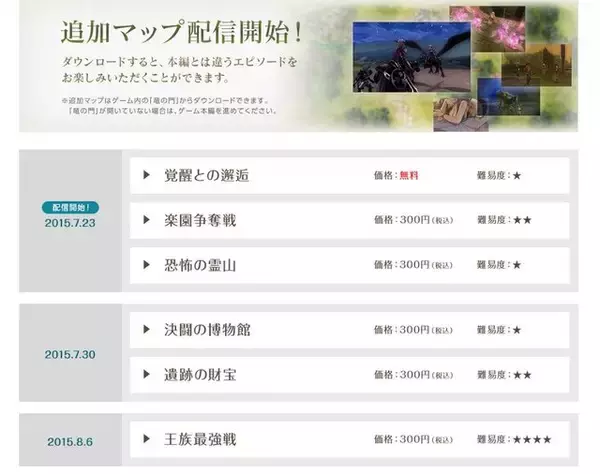Expand the 楽園争奪戦 map entry arrow
The height and width of the screenshot is (474, 600).
point(146,220)
